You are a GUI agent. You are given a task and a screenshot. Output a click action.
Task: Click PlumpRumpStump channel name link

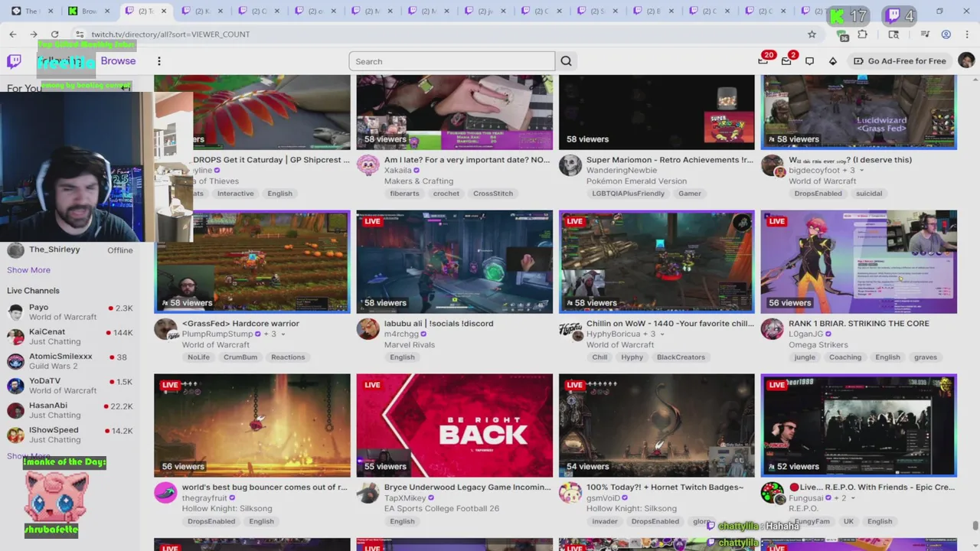click(217, 334)
